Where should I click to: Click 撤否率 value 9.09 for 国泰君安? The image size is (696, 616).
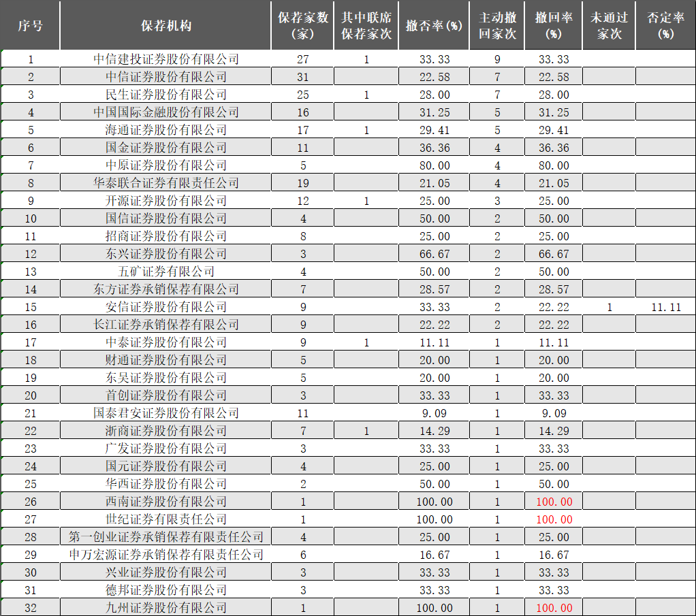434,414
